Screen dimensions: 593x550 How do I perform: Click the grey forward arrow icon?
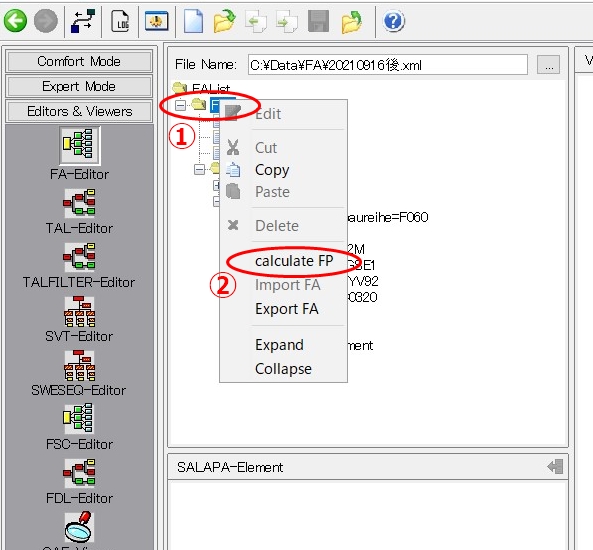[x=46, y=21]
